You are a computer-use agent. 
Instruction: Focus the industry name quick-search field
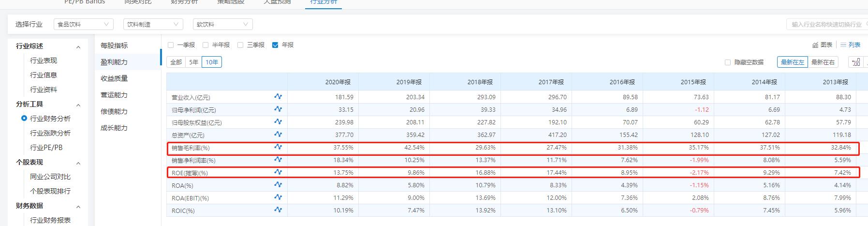[x=827, y=24]
